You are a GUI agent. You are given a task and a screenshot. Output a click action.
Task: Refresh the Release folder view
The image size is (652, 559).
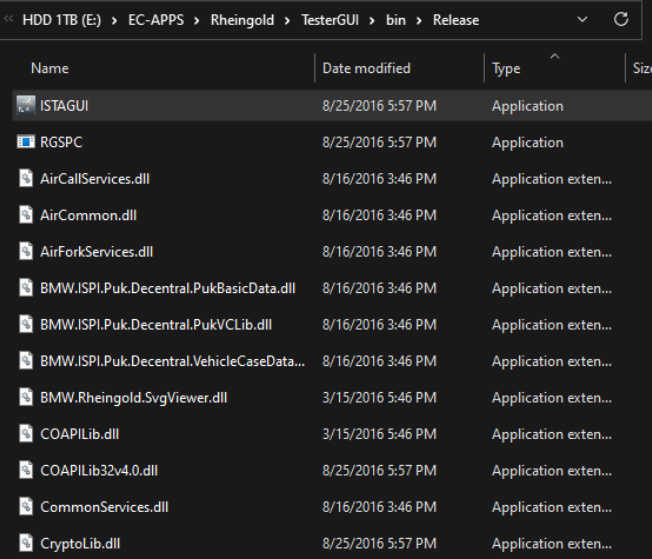coord(621,20)
